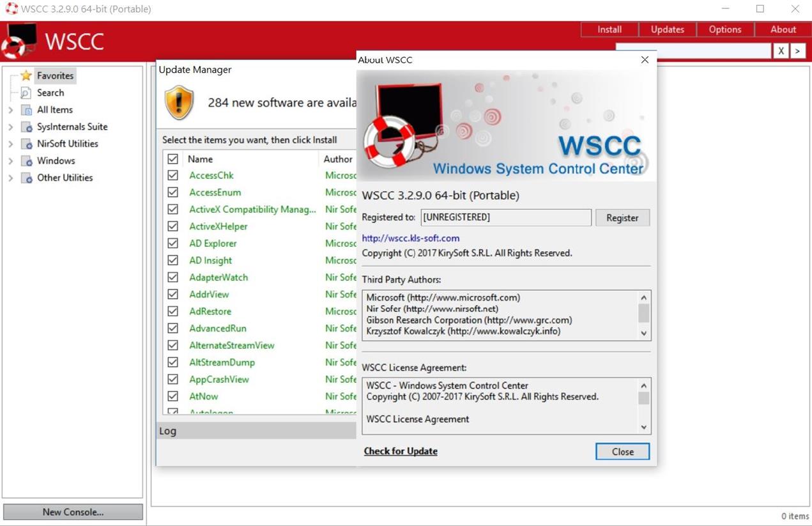
Task: Uncheck ActiveX Compatibility Manager checkbox
Action: tap(172, 209)
